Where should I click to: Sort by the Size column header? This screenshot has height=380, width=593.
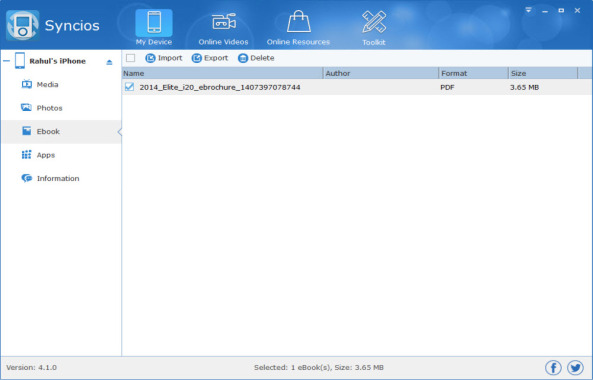(543, 73)
